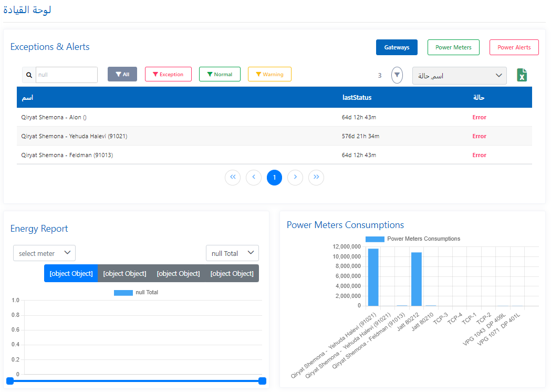Expand the null Total dropdown

tap(232, 253)
